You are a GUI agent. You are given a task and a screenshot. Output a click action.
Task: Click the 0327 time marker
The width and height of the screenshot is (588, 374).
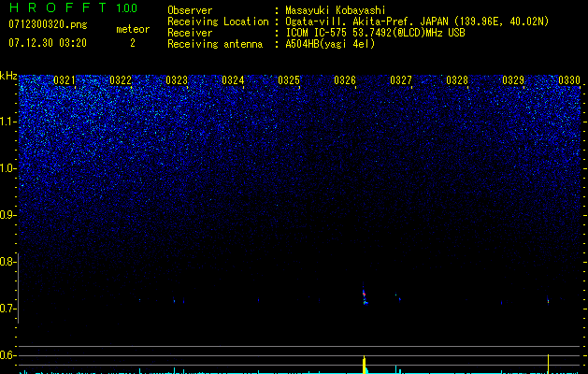point(401,80)
